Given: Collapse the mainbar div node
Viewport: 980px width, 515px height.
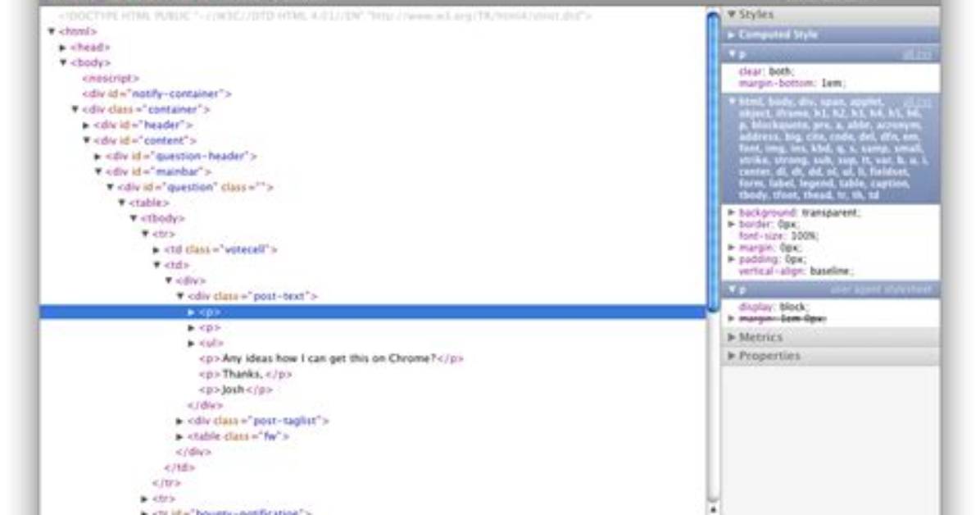Looking at the screenshot, I should tap(98, 171).
